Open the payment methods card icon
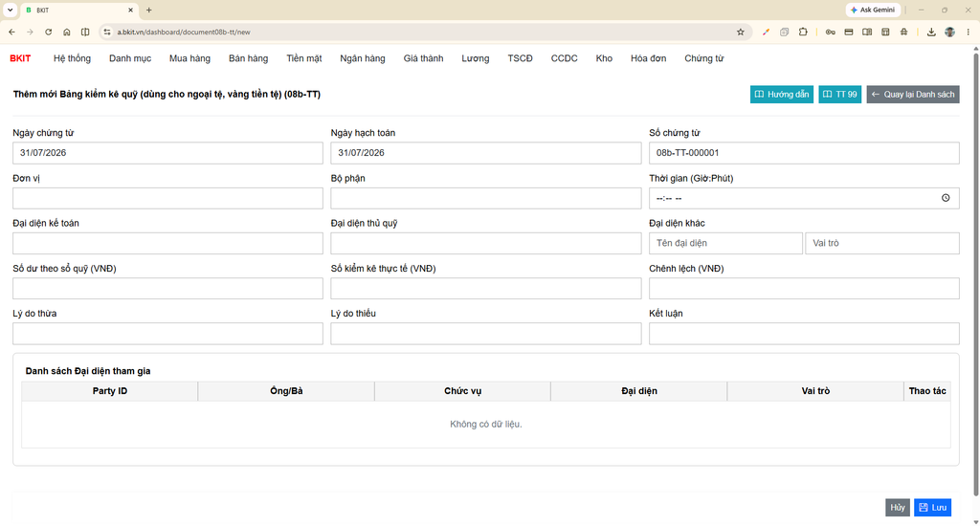This screenshot has width=980, height=526. [849, 32]
